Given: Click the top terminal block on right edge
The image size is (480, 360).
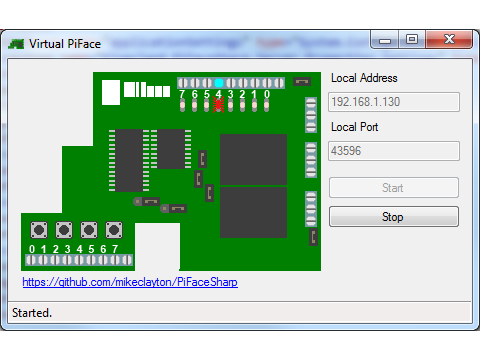Looking at the screenshot, I should click(311, 115).
